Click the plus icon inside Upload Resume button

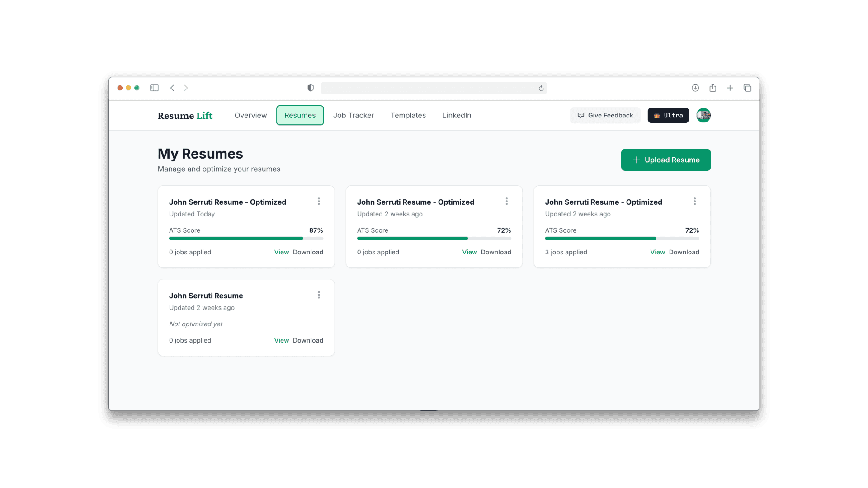click(x=637, y=160)
